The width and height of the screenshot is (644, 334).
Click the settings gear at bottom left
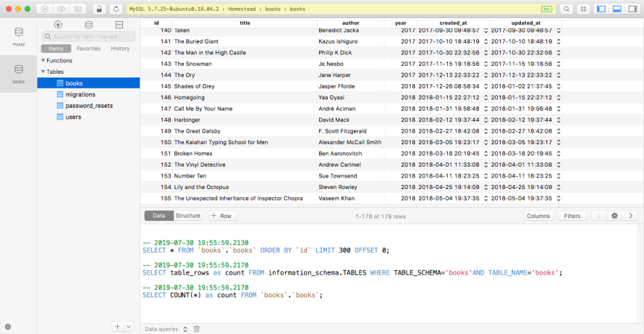(x=8, y=327)
